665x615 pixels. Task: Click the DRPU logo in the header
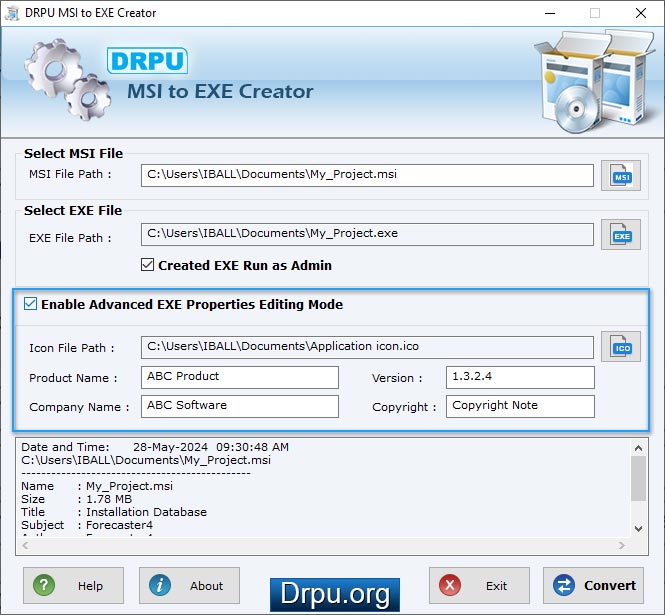click(x=147, y=61)
